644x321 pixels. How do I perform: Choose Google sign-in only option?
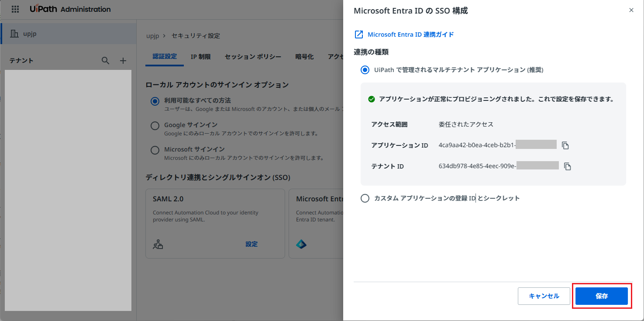tap(155, 126)
